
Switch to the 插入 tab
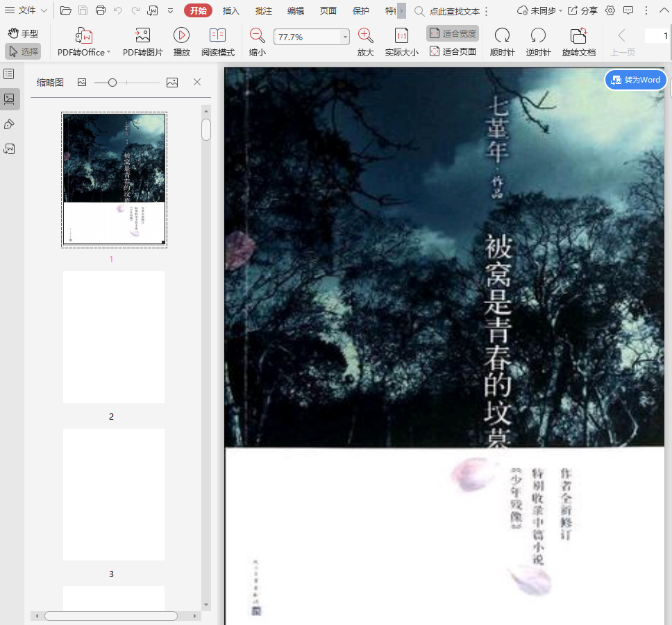tap(231, 10)
